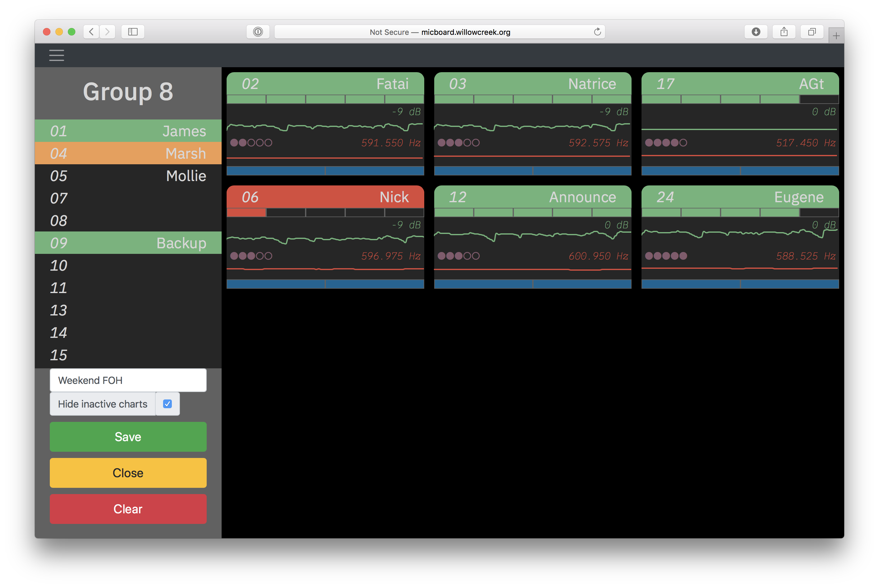Toggle the Safari sidebar icon
Viewport: 879px width, 588px height.
[133, 32]
